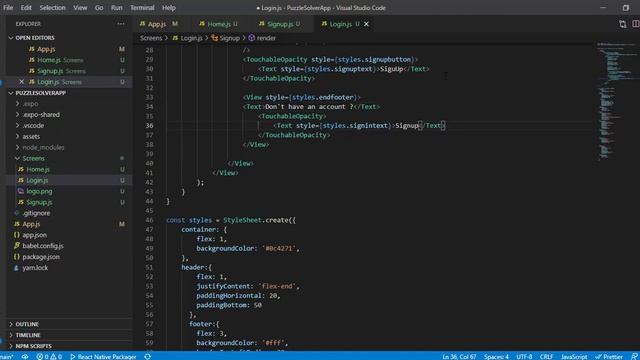The image size is (640, 360).
Task: Open the Run menu
Action: coord(117,8)
